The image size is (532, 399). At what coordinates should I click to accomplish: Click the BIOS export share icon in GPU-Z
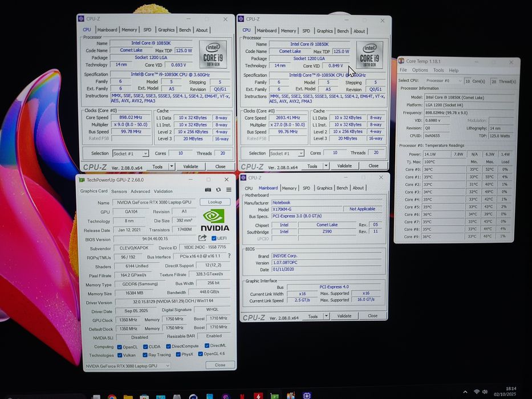[x=202, y=238]
